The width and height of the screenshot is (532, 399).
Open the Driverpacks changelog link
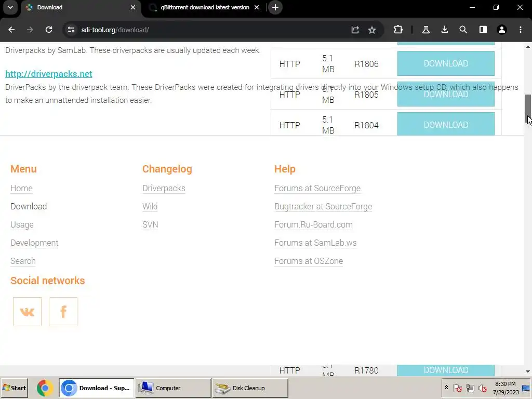pos(164,188)
